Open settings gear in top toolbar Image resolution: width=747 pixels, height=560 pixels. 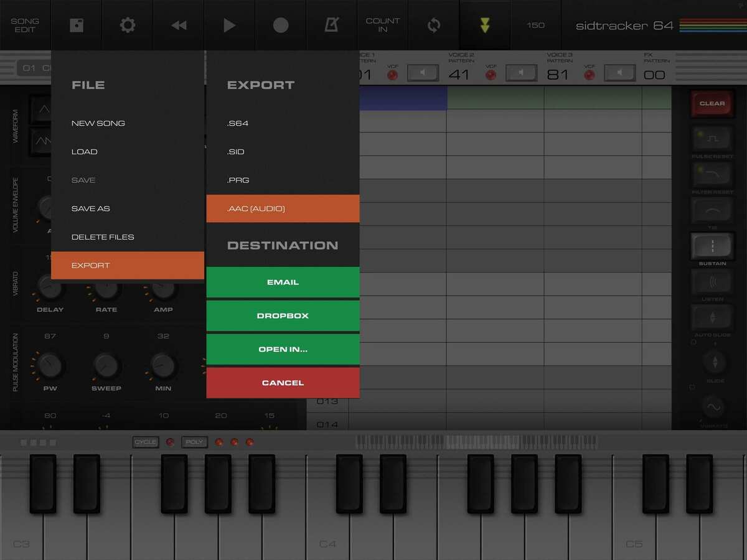(128, 25)
